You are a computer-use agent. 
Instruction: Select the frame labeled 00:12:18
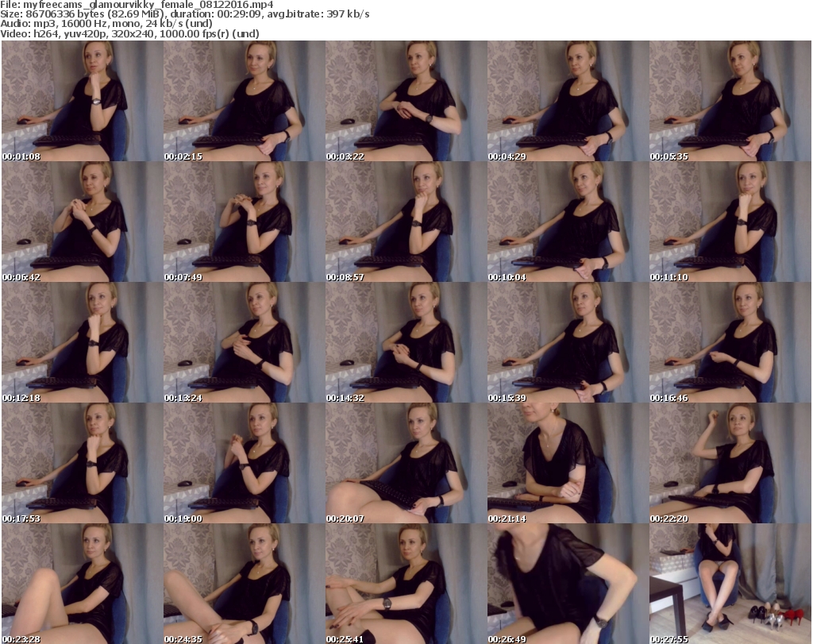click(82, 342)
